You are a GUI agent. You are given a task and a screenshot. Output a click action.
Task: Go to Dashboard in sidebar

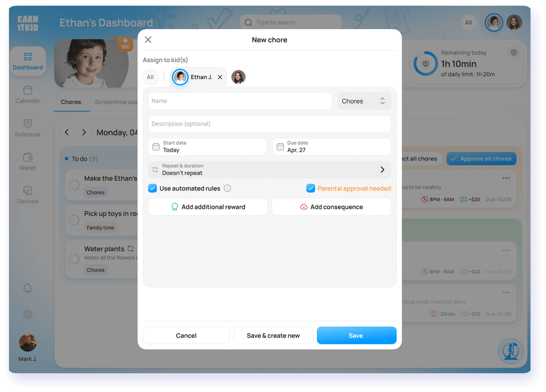pyautogui.click(x=28, y=61)
